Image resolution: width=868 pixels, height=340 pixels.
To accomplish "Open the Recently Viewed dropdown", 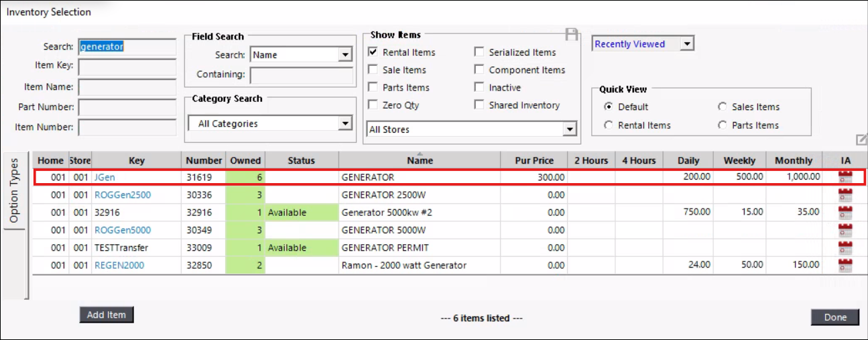I will pyautogui.click(x=686, y=44).
